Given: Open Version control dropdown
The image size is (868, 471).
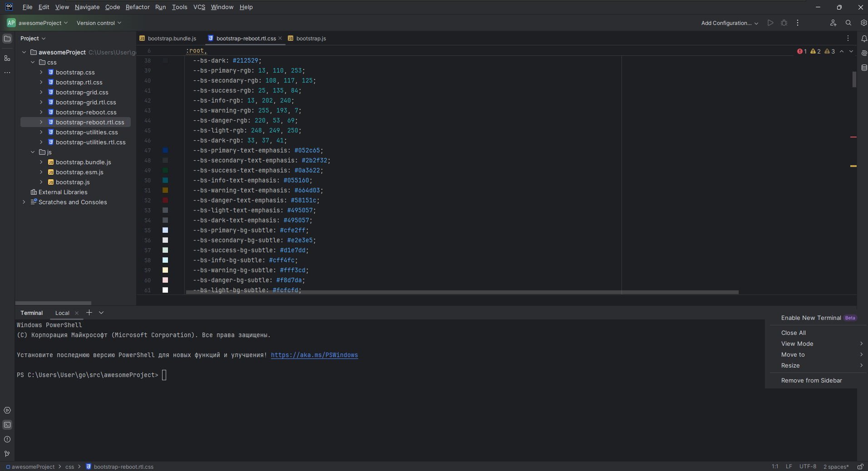Looking at the screenshot, I should click(x=99, y=23).
